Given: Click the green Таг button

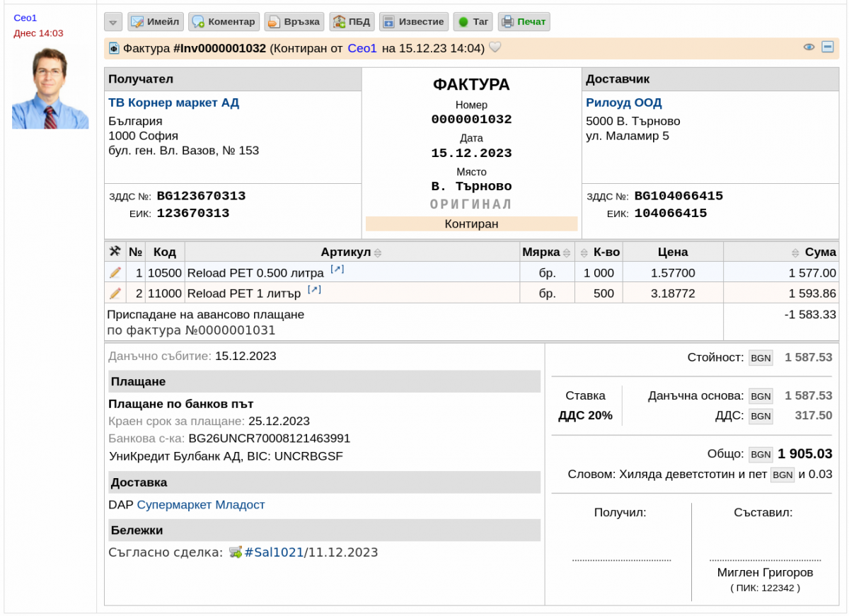Looking at the screenshot, I should tap(473, 22).
